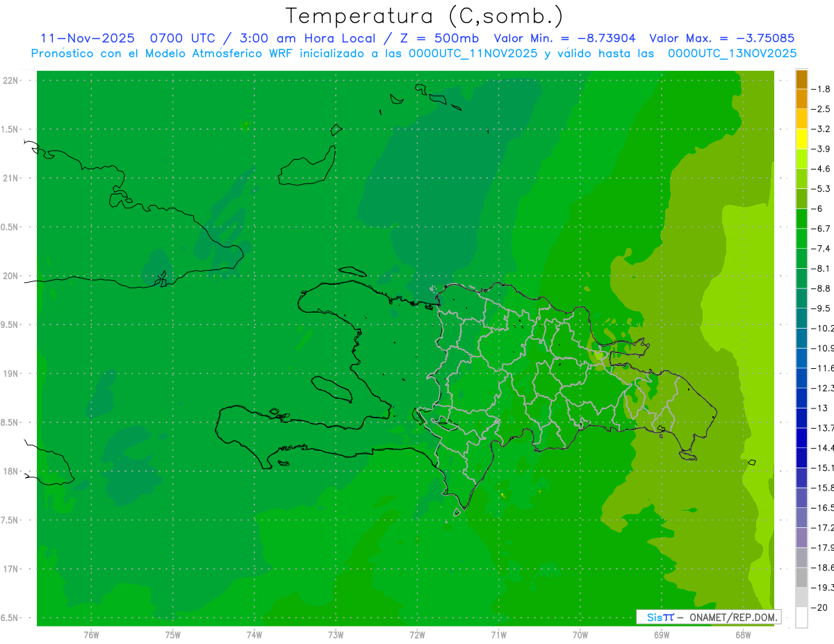Pick the yellow legend swatch between -3.2 and -3.9
Viewport: 834px width, 644px height.
coord(802,139)
